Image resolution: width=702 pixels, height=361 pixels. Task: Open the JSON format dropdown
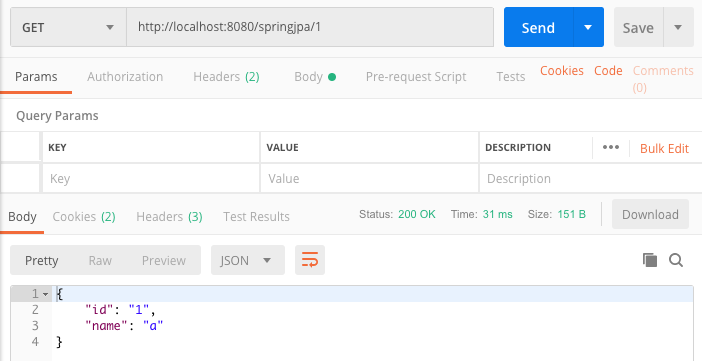point(248,260)
